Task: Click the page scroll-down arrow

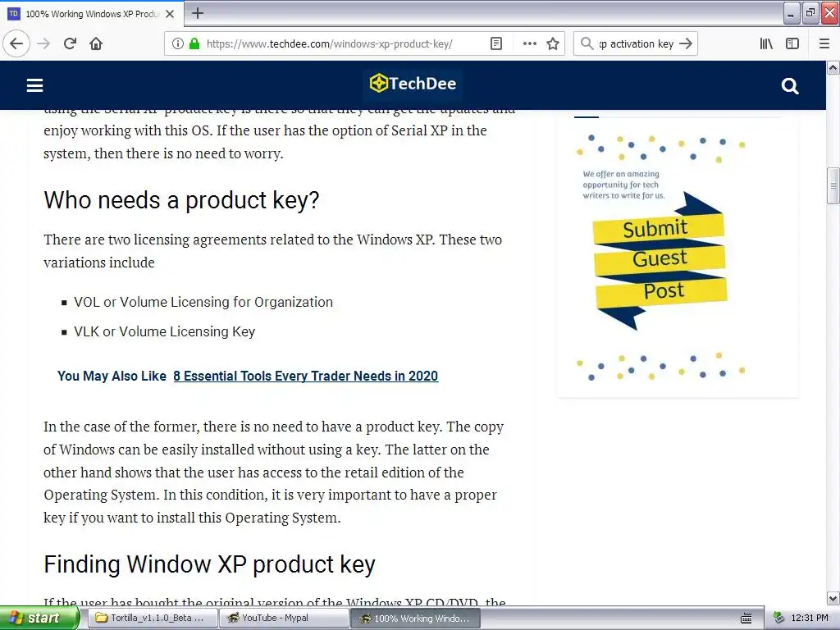Action: coord(833,598)
